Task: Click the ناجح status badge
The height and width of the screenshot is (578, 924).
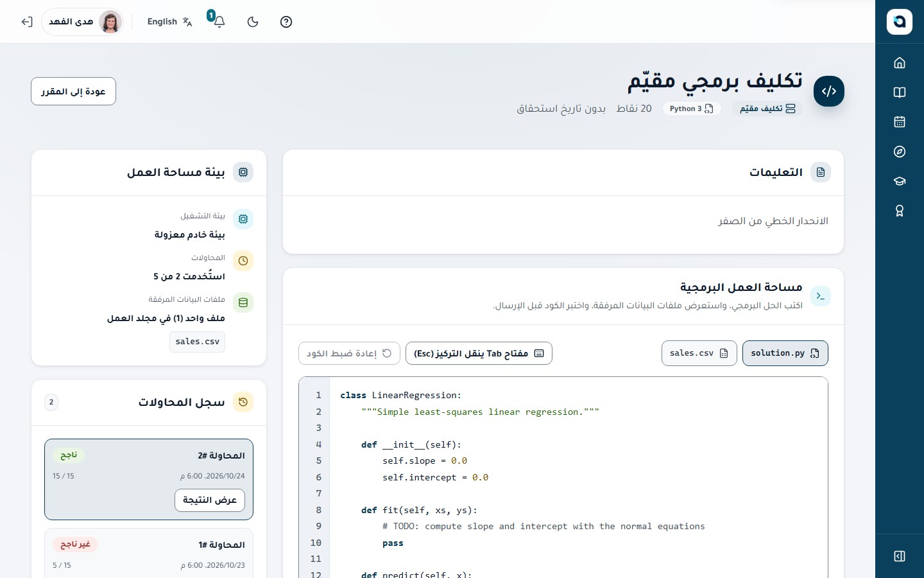Action: 69,455
